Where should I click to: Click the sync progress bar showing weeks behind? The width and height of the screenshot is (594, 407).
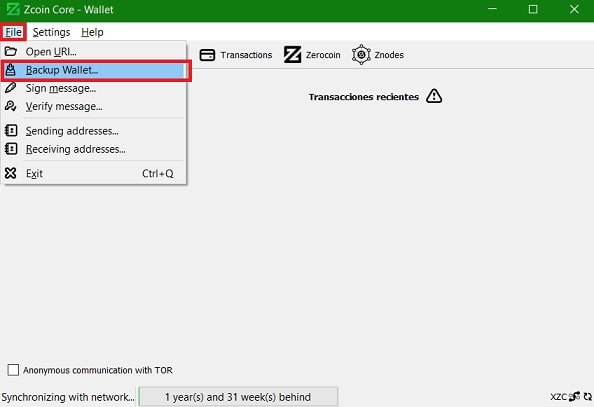pyautogui.click(x=238, y=397)
